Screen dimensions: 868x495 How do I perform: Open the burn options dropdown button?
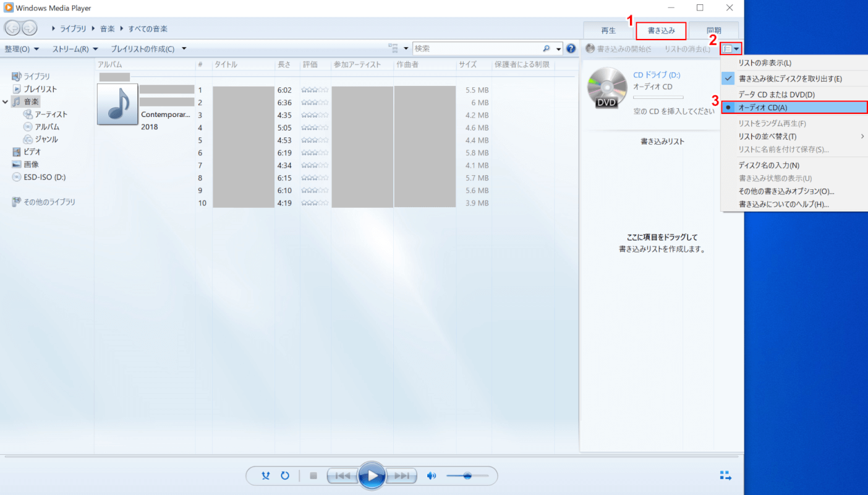click(731, 48)
